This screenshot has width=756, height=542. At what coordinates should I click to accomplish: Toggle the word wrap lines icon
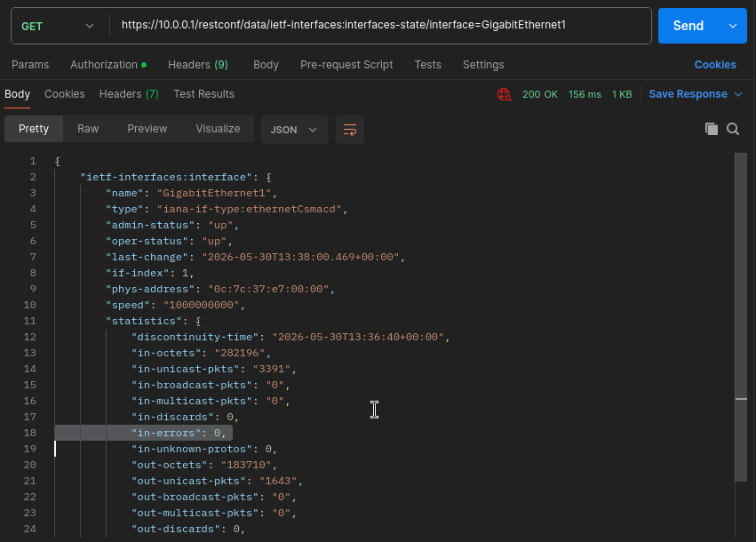pyautogui.click(x=349, y=130)
